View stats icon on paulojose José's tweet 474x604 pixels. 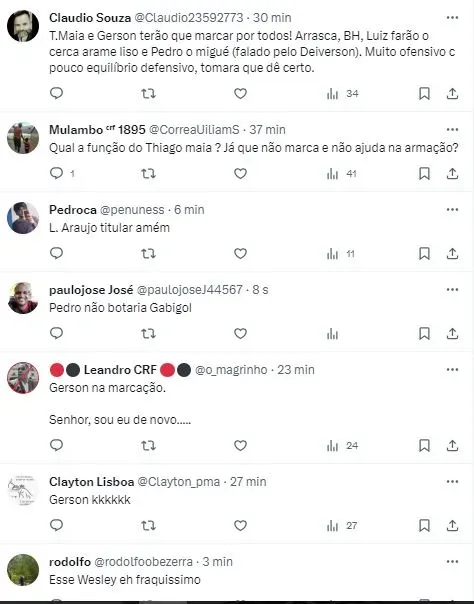click(x=332, y=334)
